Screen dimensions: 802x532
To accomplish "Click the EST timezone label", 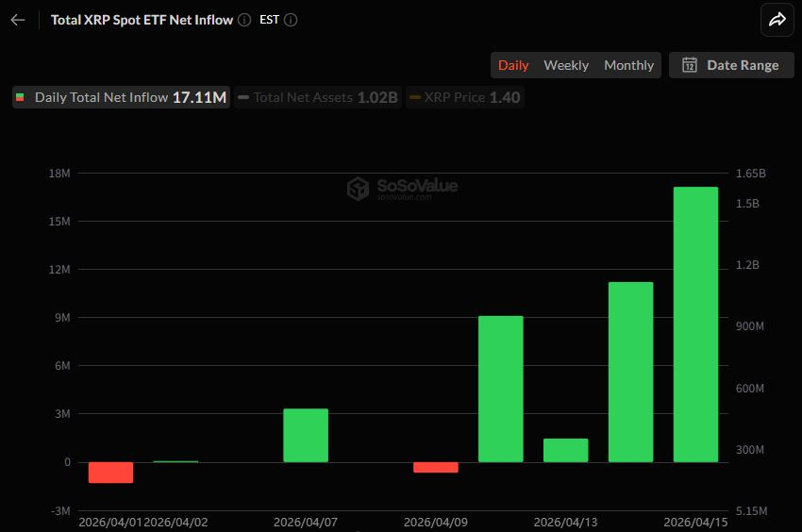I will 269,20.
